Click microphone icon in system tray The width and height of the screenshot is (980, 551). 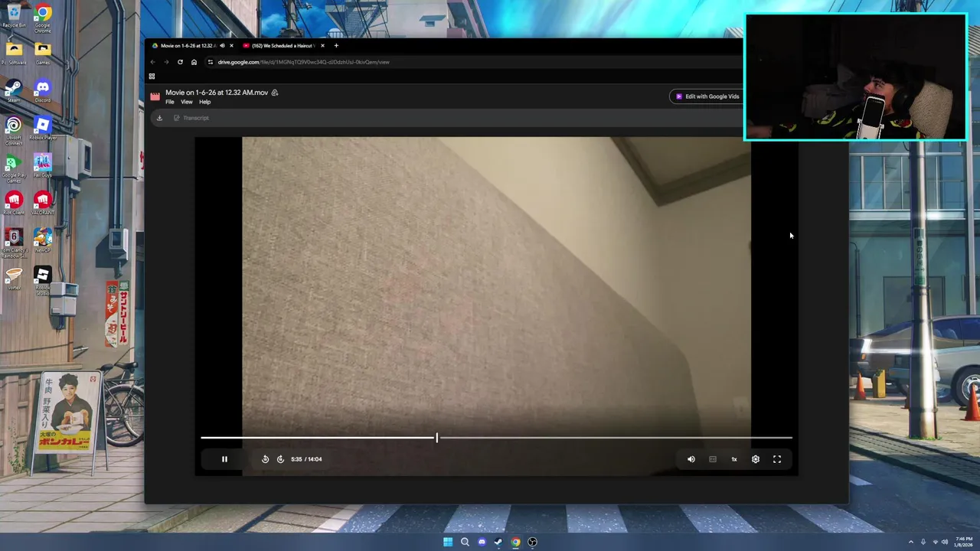point(923,542)
